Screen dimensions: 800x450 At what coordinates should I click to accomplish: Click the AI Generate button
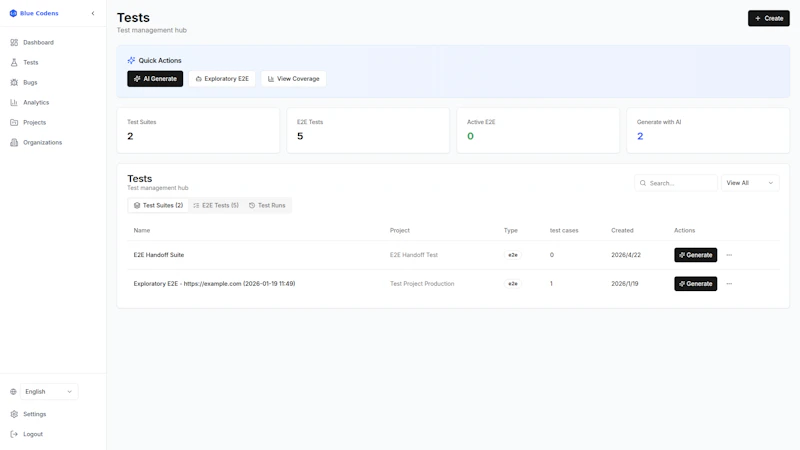click(155, 79)
